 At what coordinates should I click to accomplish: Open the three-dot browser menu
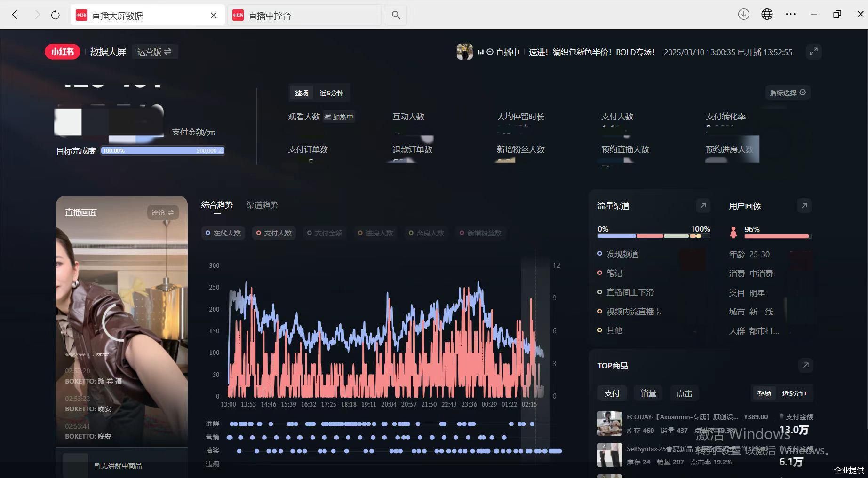(x=790, y=14)
